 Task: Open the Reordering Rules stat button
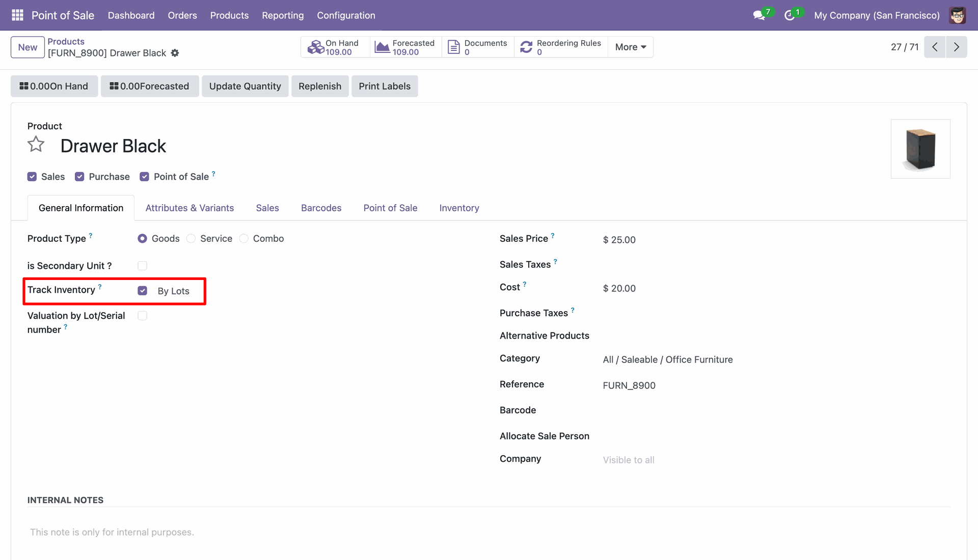point(561,47)
